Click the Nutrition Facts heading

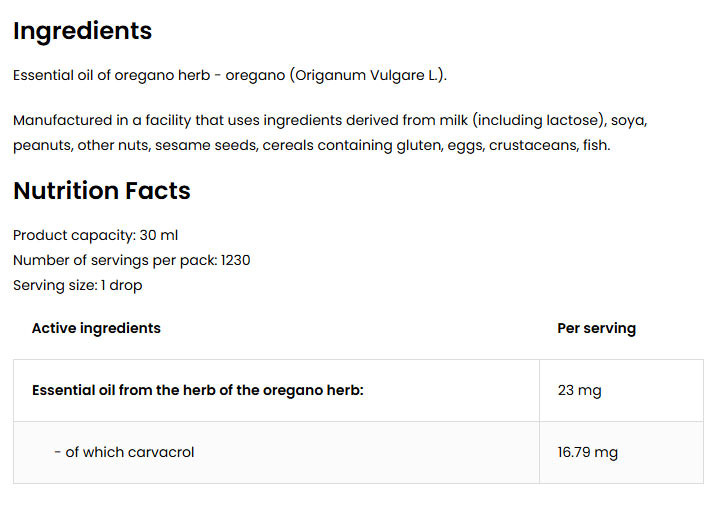click(x=101, y=191)
